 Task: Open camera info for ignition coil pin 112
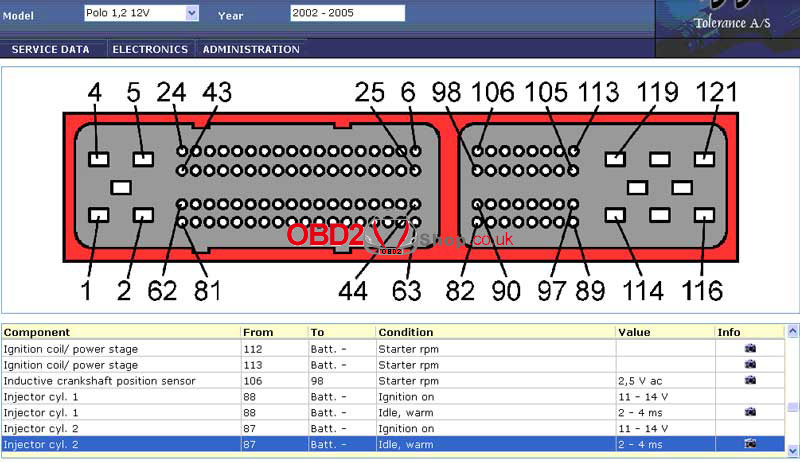(750, 349)
